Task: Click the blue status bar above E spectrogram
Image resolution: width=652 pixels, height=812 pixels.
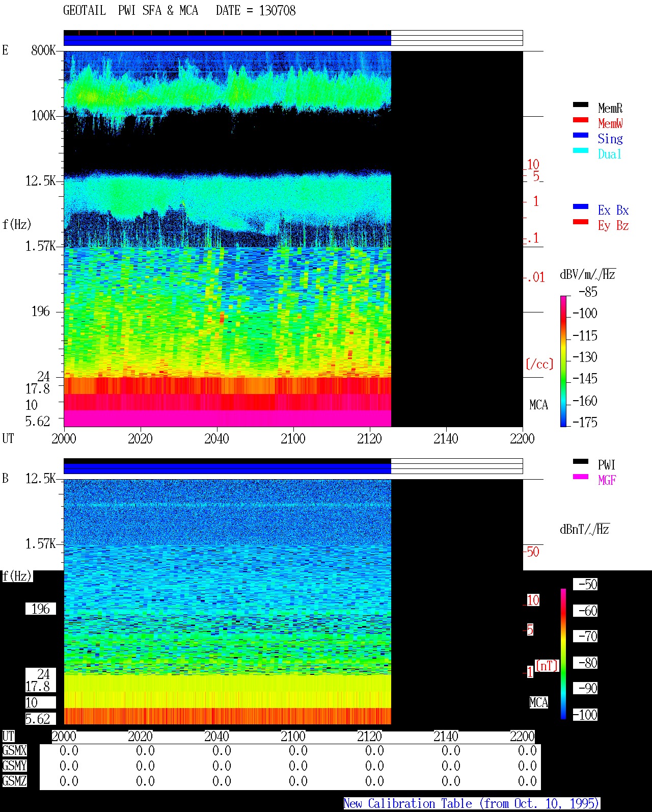Action: pos(227,40)
